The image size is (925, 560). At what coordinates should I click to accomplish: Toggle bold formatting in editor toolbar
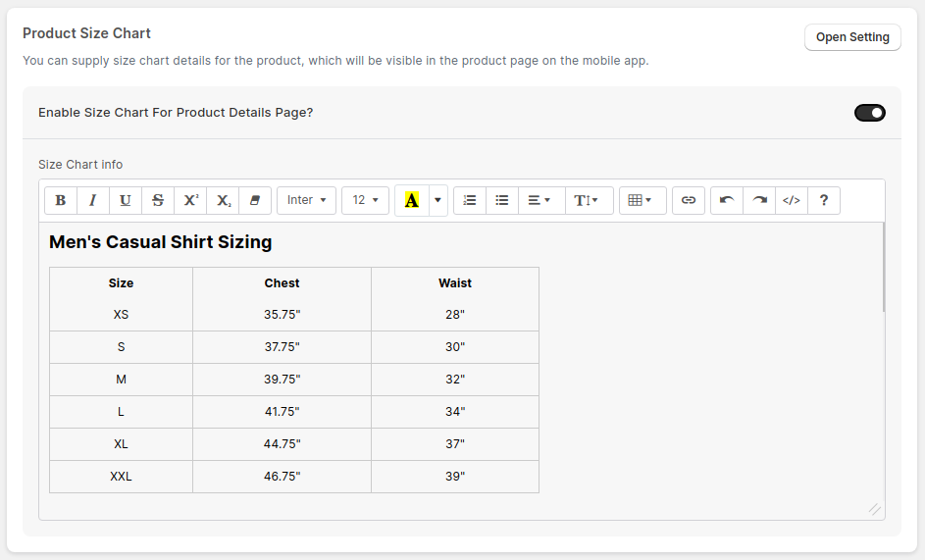coord(61,201)
